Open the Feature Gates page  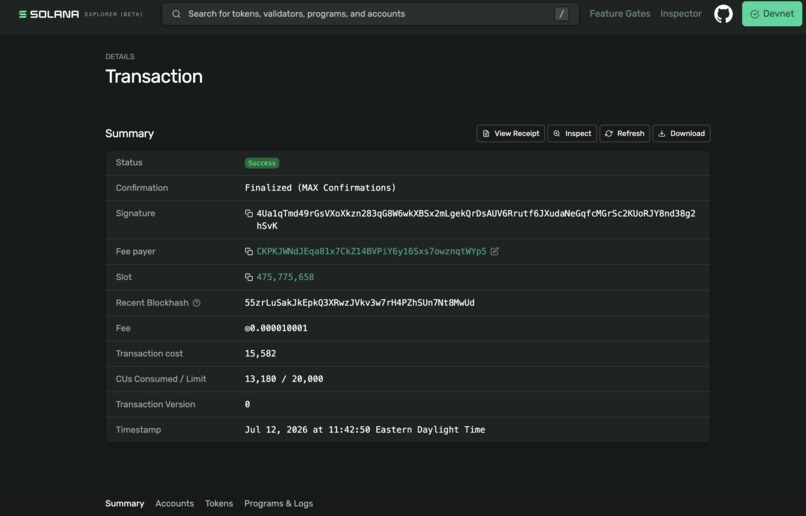[x=619, y=14]
